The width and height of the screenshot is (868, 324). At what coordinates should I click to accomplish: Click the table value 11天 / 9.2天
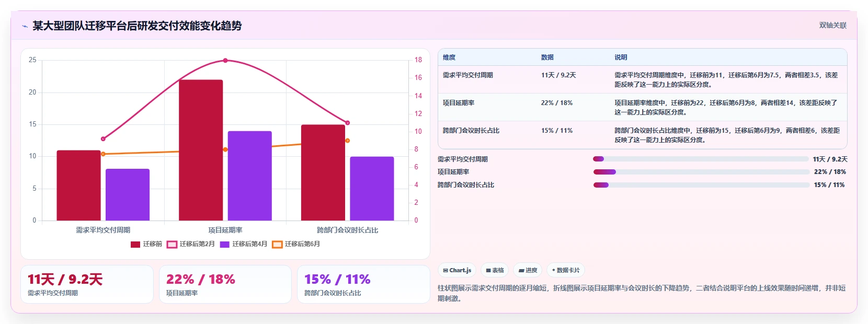(x=558, y=75)
